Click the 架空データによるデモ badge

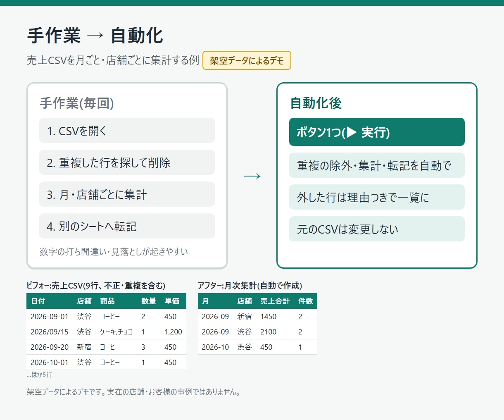[x=247, y=60]
